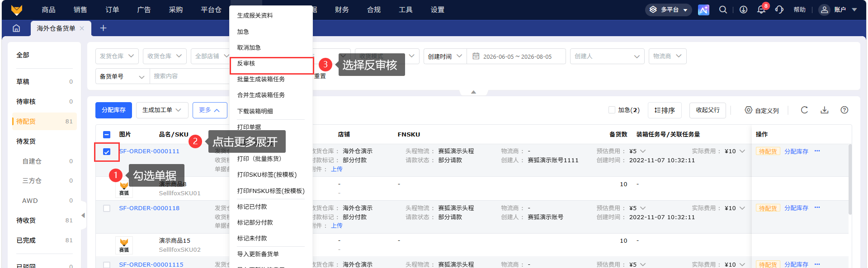Uncheck the SF-ORDER-0000111 row checkbox
Screen dimensions: 868x268
click(x=107, y=152)
